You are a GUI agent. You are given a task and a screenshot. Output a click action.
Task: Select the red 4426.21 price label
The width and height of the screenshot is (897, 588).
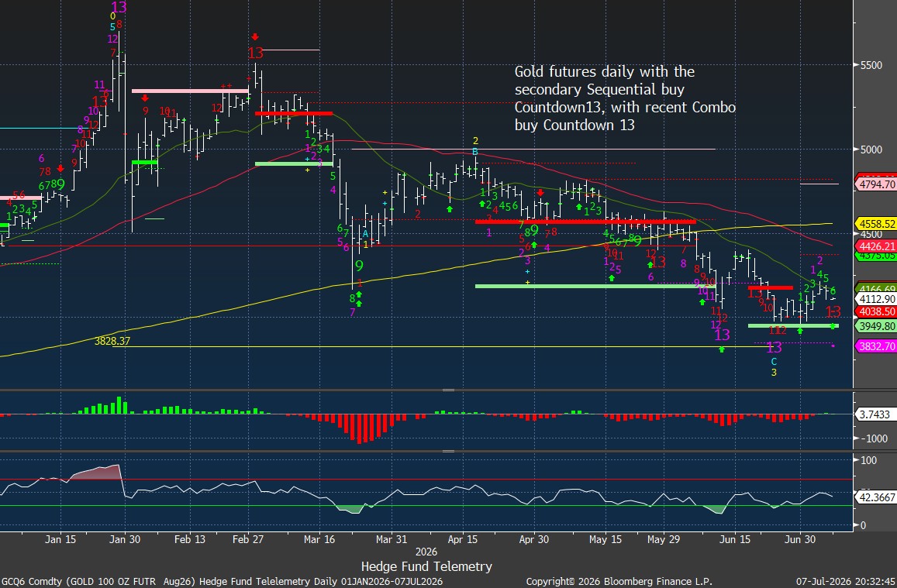(875, 246)
